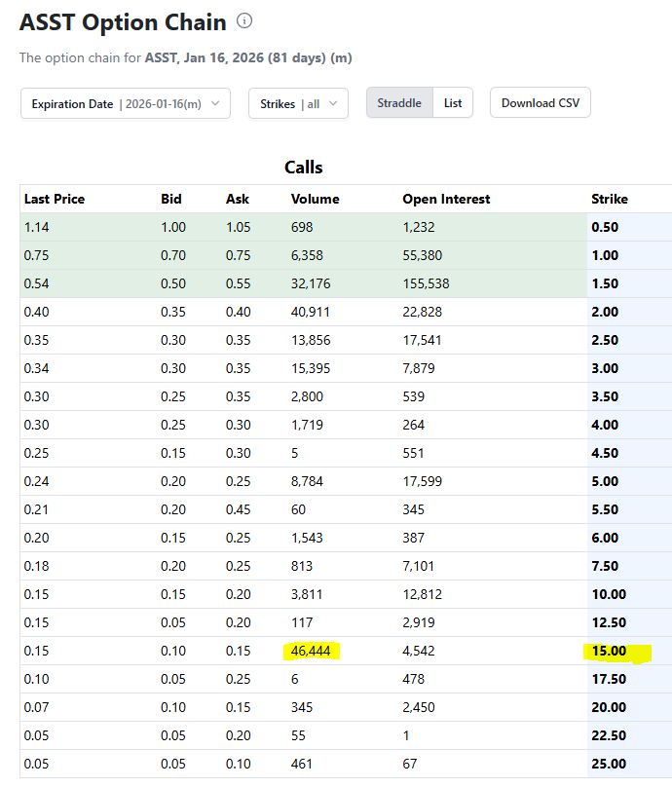Sort by Volume column header

[x=316, y=199]
